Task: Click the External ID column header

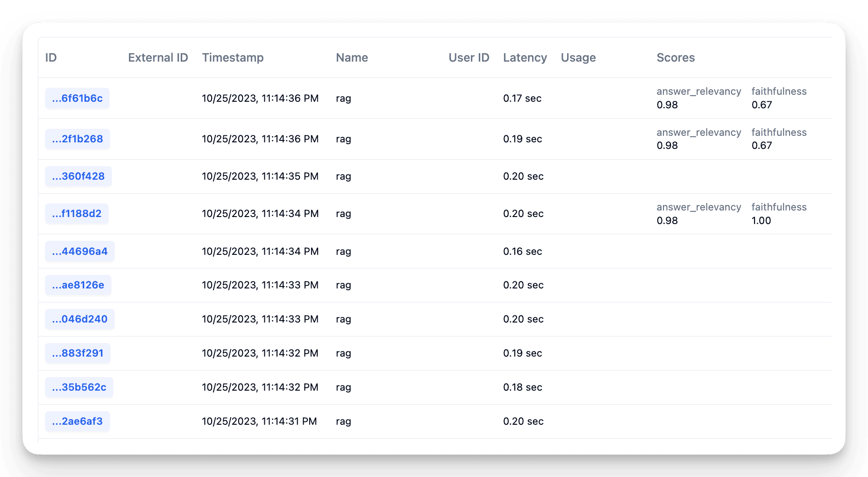Action: coord(158,58)
